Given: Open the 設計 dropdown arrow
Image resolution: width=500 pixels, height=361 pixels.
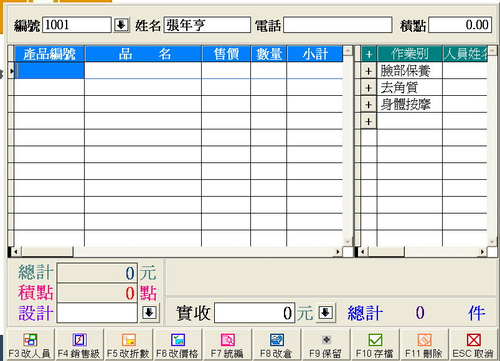Looking at the screenshot, I should pyautogui.click(x=149, y=313).
